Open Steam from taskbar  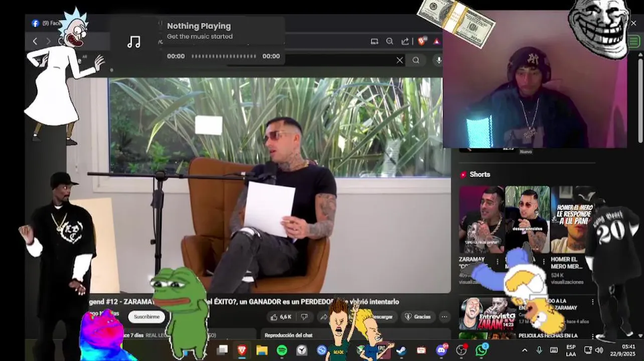point(401,350)
